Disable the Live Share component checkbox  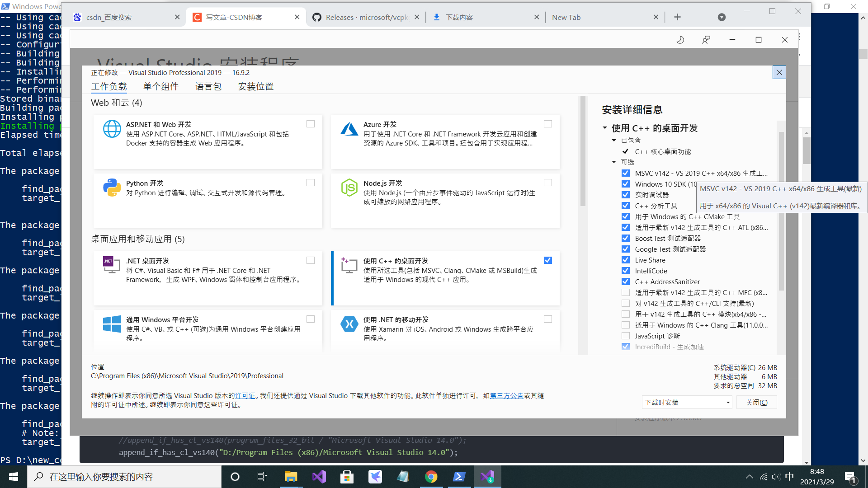pyautogui.click(x=626, y=259)
